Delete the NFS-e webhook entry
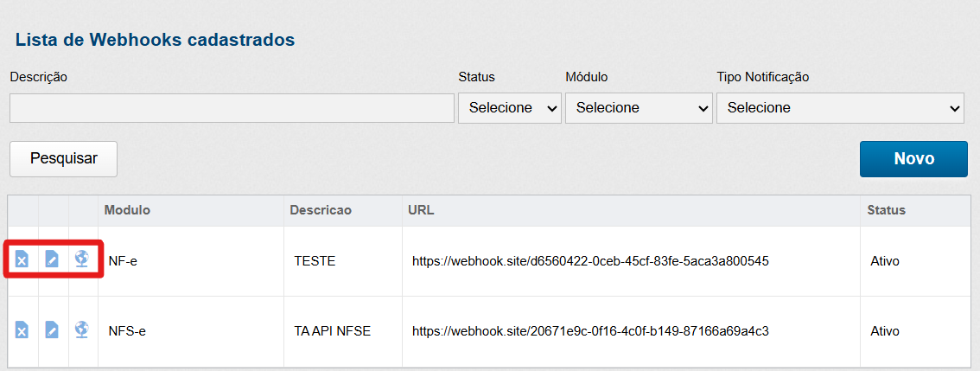 [x=22, y=329]
